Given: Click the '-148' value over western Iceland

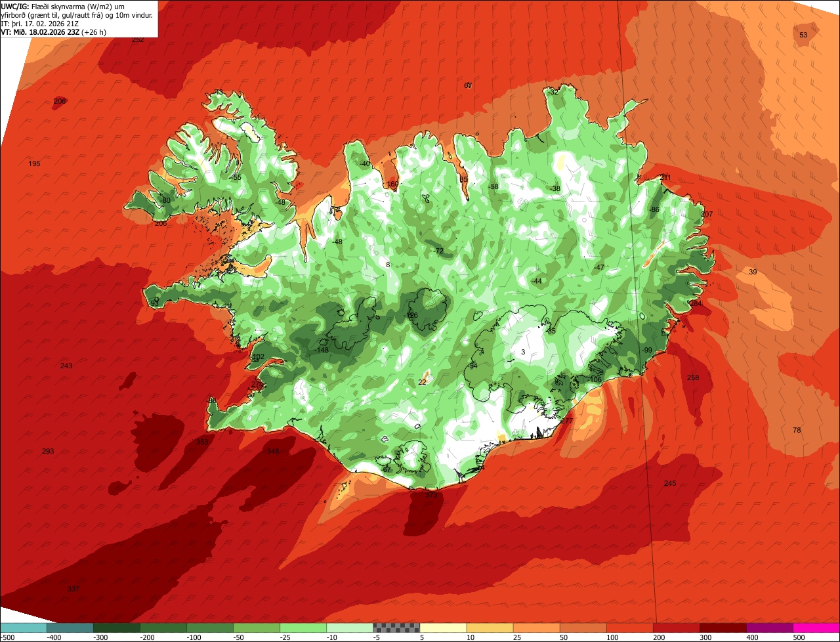Looking at the screenshot, I should pos(322,350).
